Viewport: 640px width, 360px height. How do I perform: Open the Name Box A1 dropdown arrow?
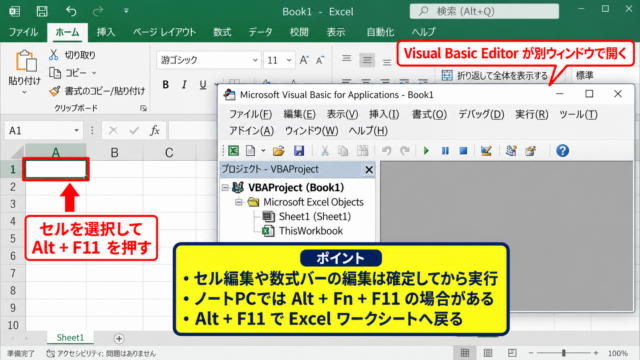[76, 130]
